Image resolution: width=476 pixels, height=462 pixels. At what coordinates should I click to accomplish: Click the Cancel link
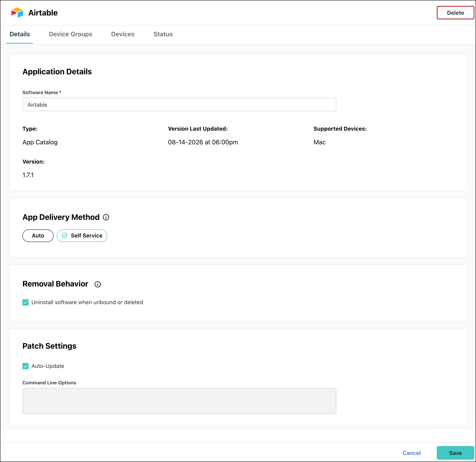click(x=411, y=453)
